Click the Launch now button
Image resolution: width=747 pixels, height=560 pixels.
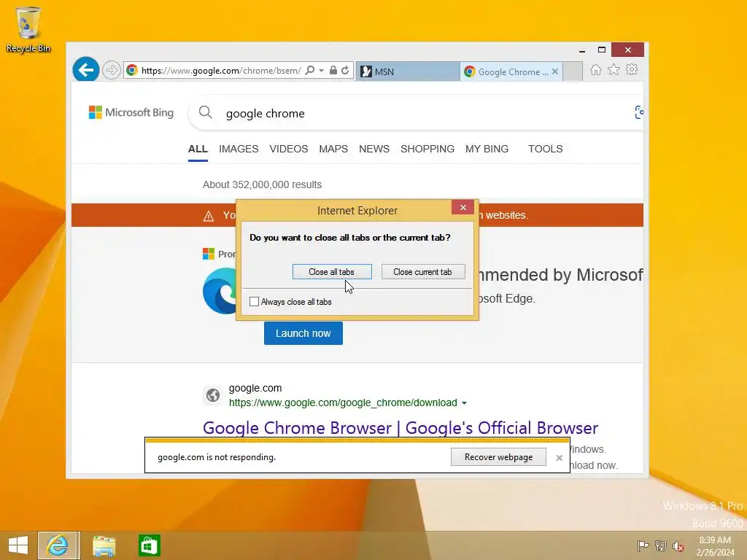(x=303, y=333)
